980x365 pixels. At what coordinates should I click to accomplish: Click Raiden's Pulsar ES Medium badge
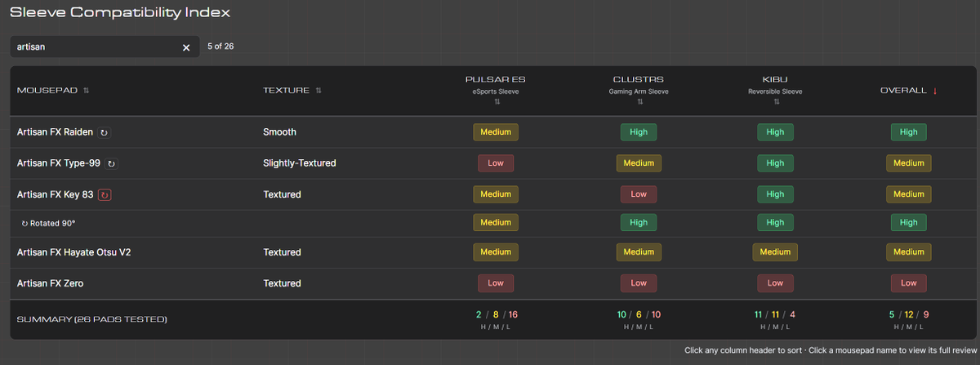coord(496,131)
